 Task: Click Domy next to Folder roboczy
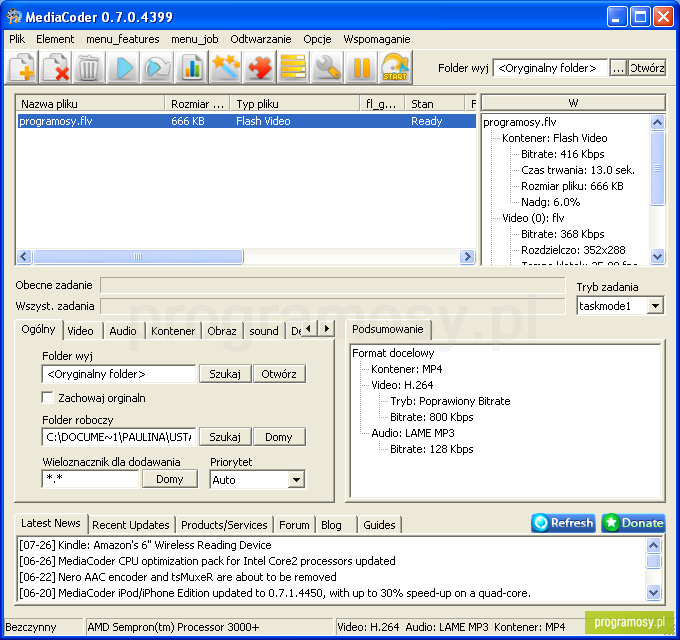click(x=279, y=437)
